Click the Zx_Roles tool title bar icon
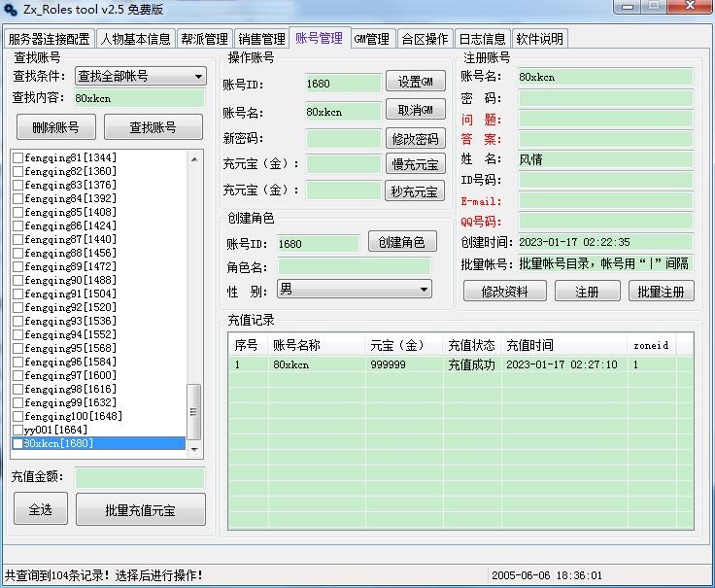This screenshot has width=715, height=588. coord(10,9)
